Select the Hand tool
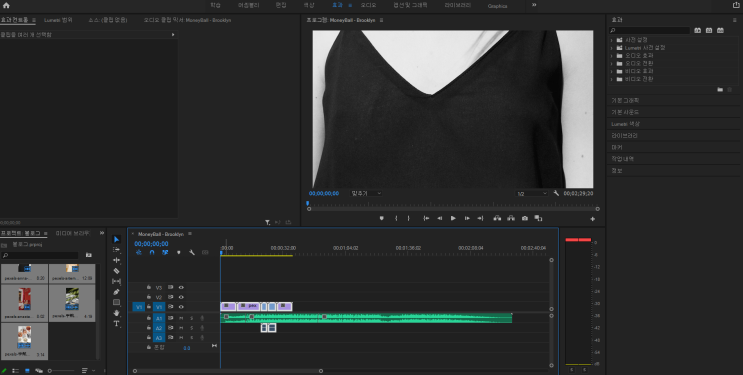Image resolution: width=743 pixels, height=375 pixels. coord(117,313)
